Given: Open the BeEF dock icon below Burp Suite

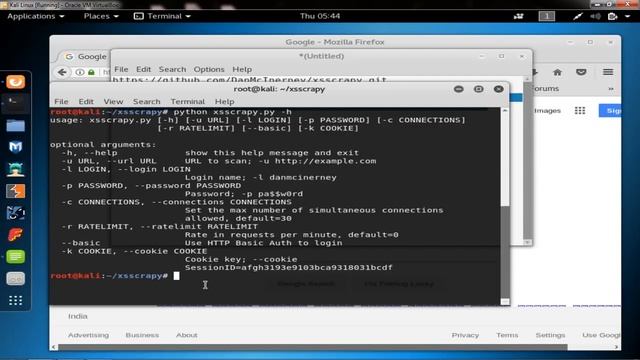Looking at the screenshot, I should (16, 213).
